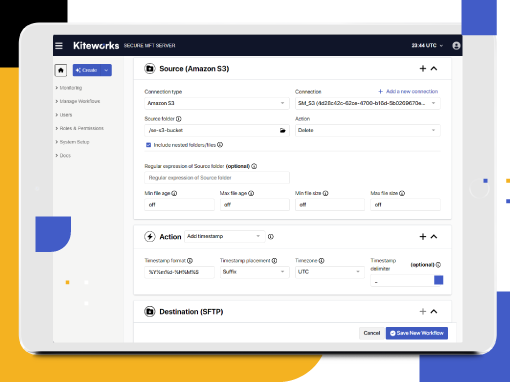Add a step using plus in Source section

tap(423, 68)
